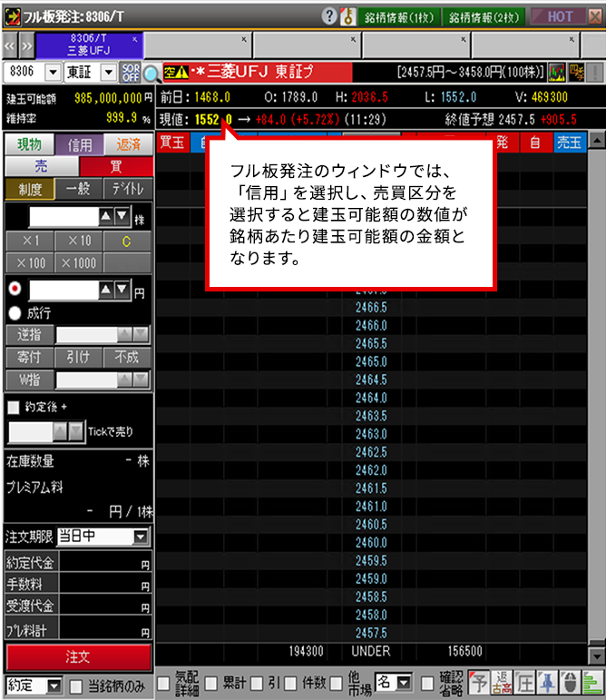
Task: Click the 予 icon in bottom toolbar
Action: [x=479, y=682]
